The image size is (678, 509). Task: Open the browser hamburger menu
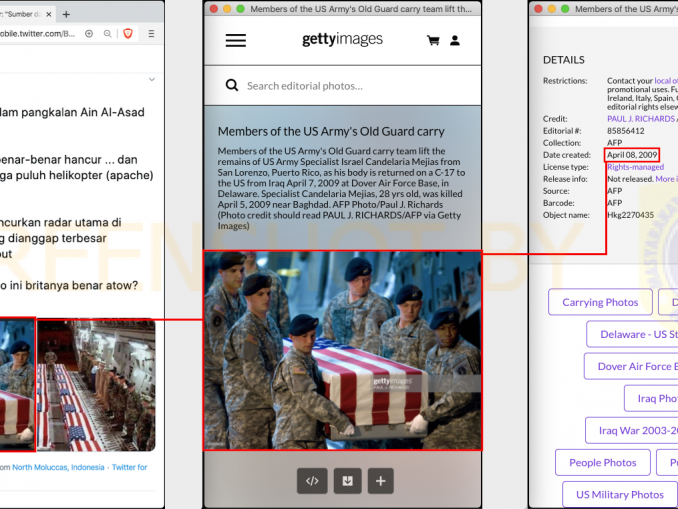[x=151, y=33]
